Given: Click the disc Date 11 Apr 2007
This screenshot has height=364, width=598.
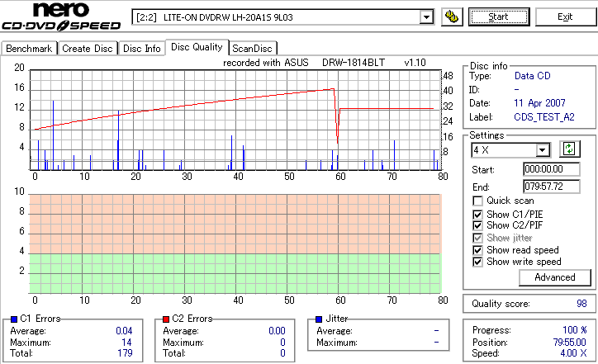Looking at the screenshot, I should (539, 103).
